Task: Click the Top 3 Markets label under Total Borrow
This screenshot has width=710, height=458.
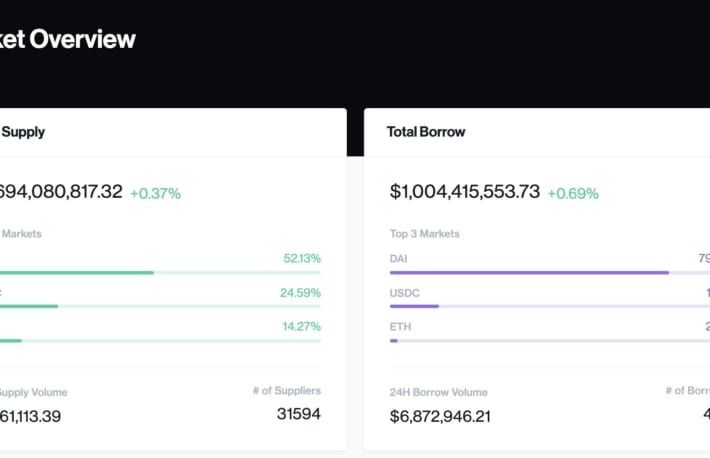Action: click(424, 234)
